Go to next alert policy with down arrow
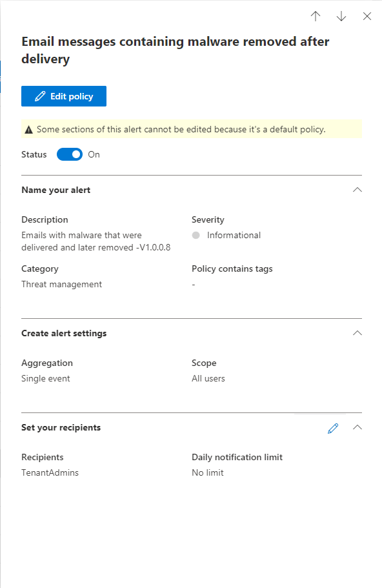 click(341, 16)
